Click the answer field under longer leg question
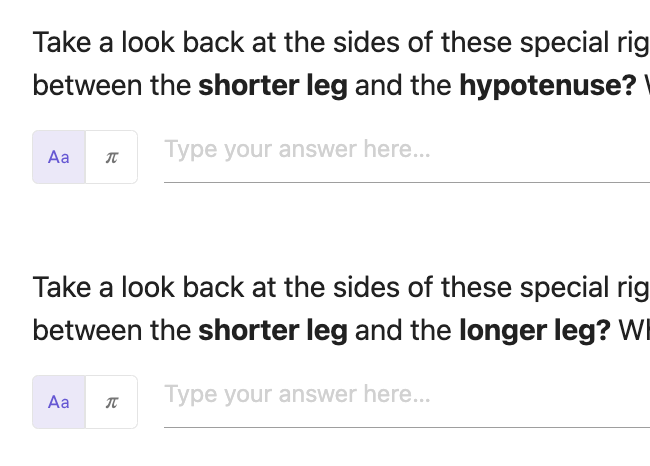The width and height of the screenshot is (650, 466). 407,402
